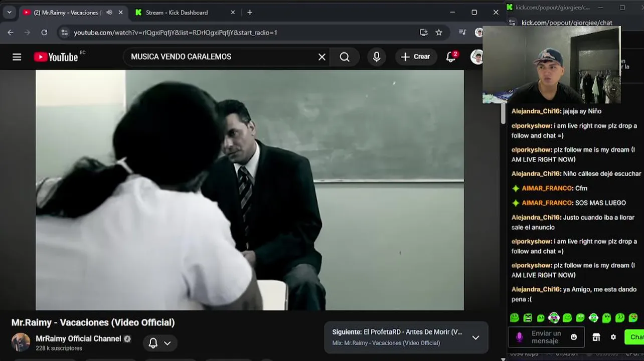The image size is (644, 361).
Task: Start YouTube voice search microphone
Action: [377, 57]
